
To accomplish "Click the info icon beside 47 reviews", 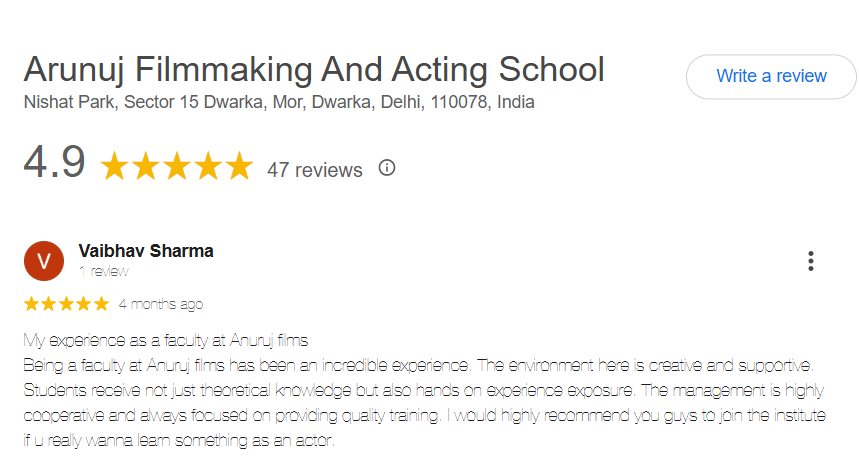I will click(387, 168).
